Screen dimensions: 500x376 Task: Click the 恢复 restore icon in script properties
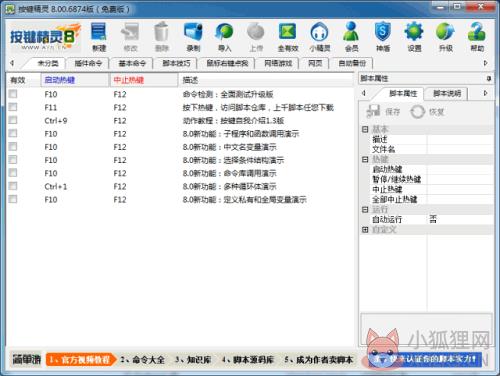[428, 112]
